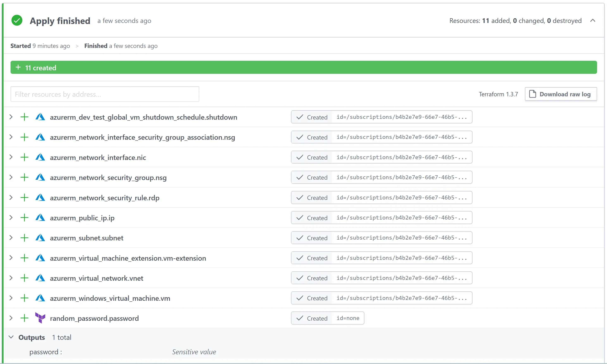Expand the random_password.password entry
The width and height of the screenshot is (607, 364).
(11, 318)
